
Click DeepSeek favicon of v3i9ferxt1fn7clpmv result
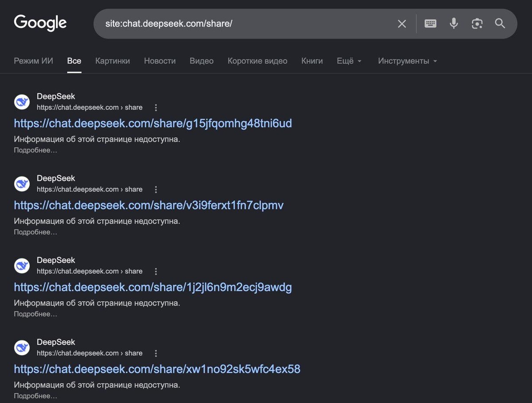tap(22, 184)
